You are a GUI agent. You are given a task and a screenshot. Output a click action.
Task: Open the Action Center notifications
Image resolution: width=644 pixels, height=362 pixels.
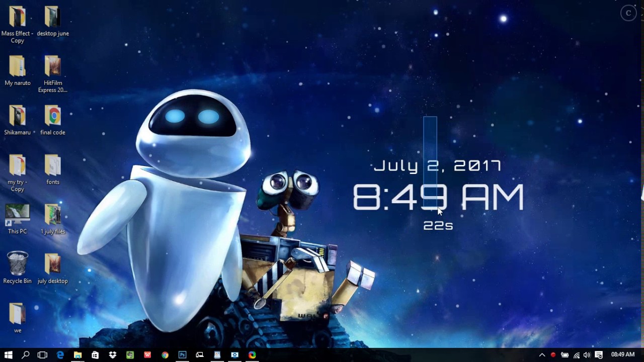599,355
